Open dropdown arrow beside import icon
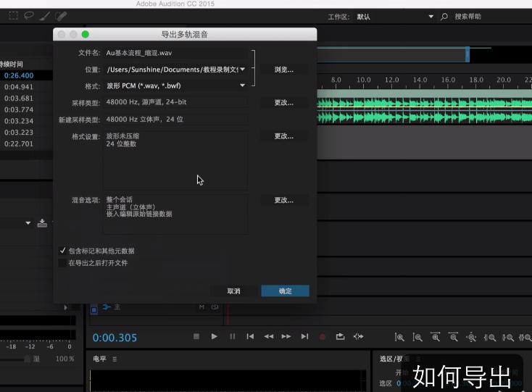Image resolution: width=532 pixels, height=392 pixels. click(28, 222)
